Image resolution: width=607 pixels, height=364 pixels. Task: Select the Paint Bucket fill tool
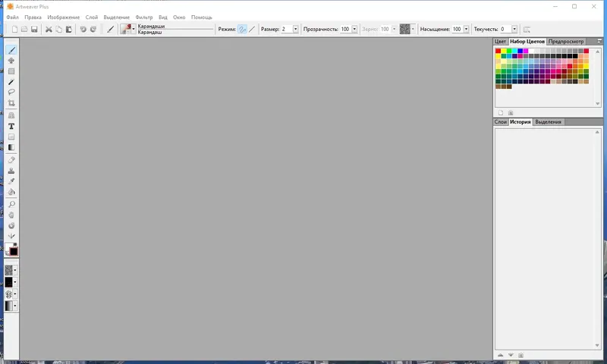coord(11,192)
